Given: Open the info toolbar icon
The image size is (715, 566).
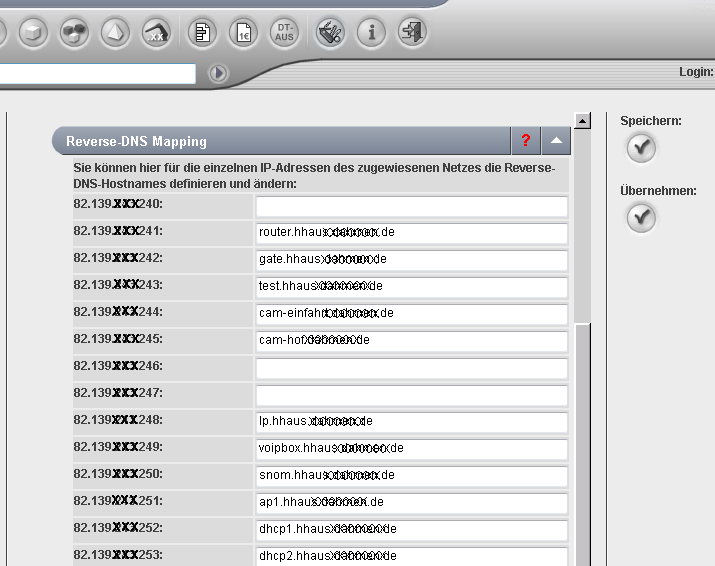Looking at the screenshot, I should point(371,33).
